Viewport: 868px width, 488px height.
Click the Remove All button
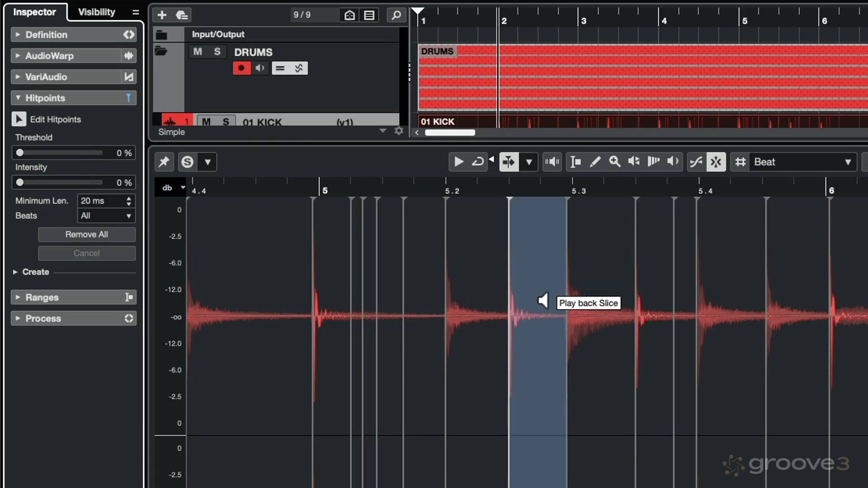(x=87, y=234)
